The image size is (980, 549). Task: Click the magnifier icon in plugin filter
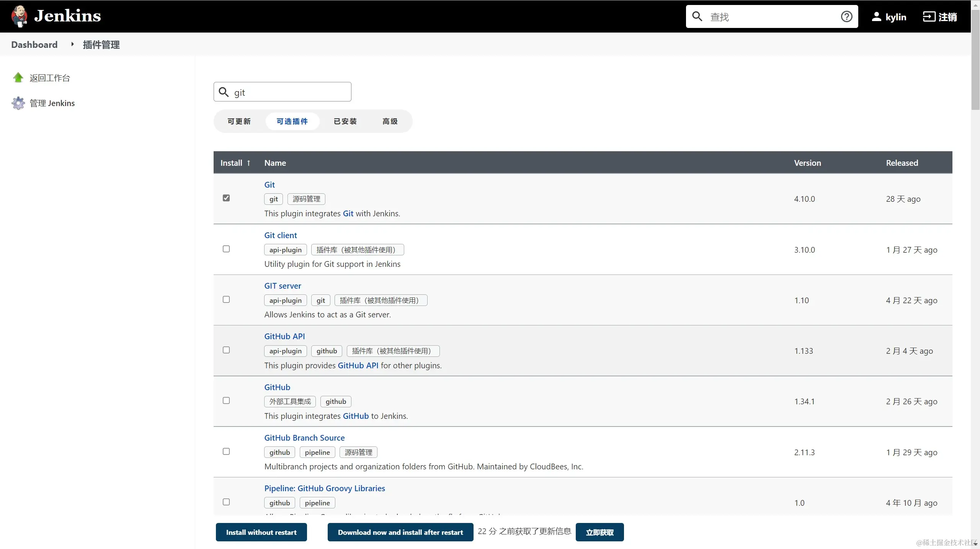point(224,92)
